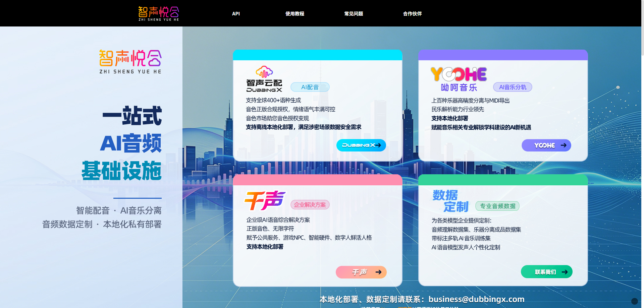Click the 千声 colorful logo
This screenshot has width=644, height=308.
click(x=265, y=200)
